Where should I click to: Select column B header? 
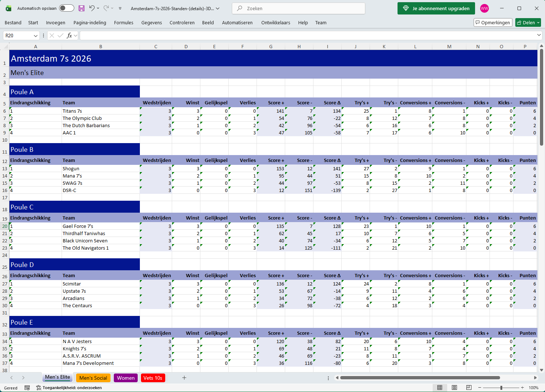(x=101, y=46)
